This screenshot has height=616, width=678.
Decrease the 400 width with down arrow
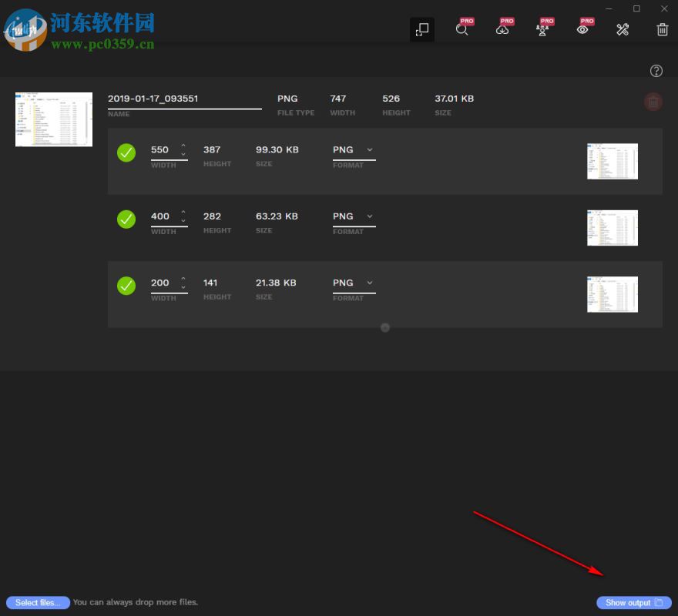(x=183, y=220)
